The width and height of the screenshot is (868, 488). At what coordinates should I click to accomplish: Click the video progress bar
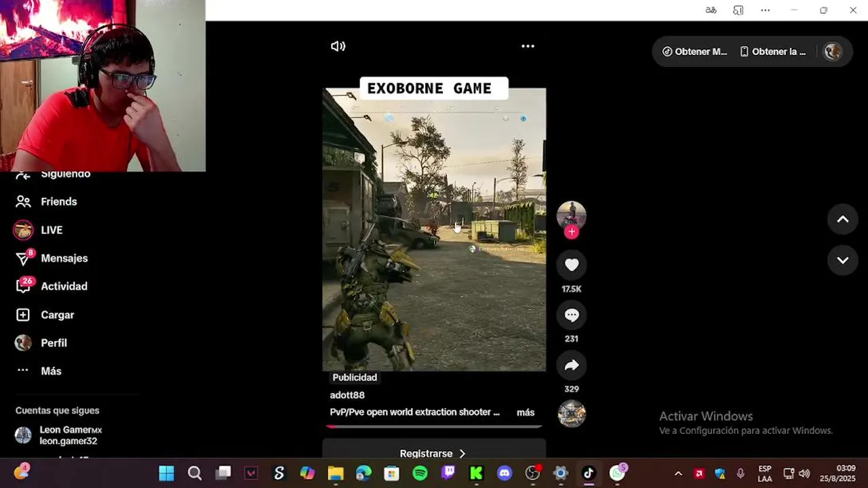point(434,426)
